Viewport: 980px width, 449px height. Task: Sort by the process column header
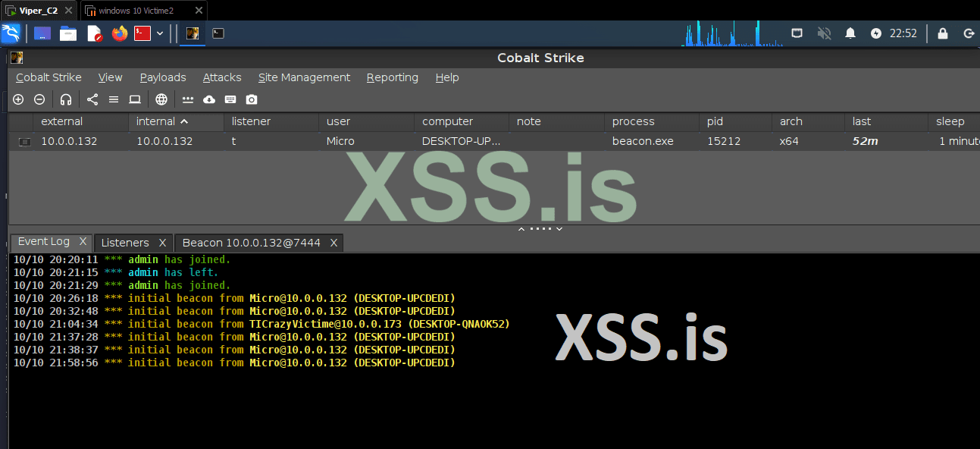(653, 121)
